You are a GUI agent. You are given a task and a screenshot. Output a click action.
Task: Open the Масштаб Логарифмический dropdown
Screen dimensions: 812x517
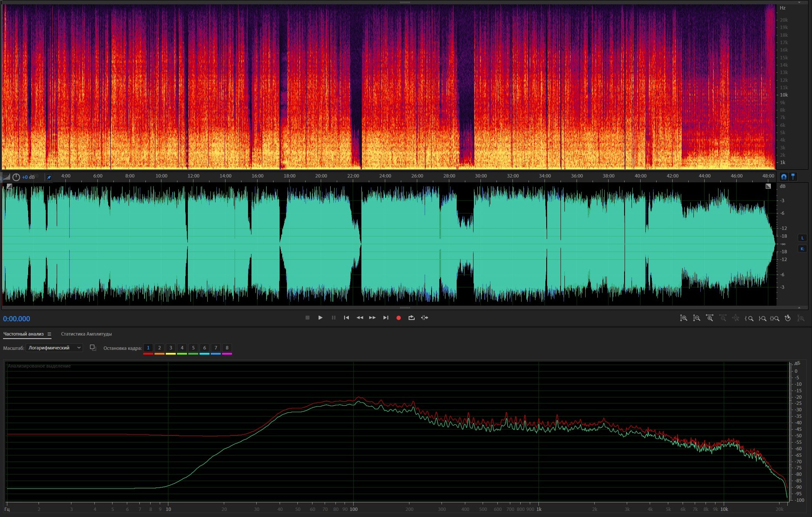54,348
